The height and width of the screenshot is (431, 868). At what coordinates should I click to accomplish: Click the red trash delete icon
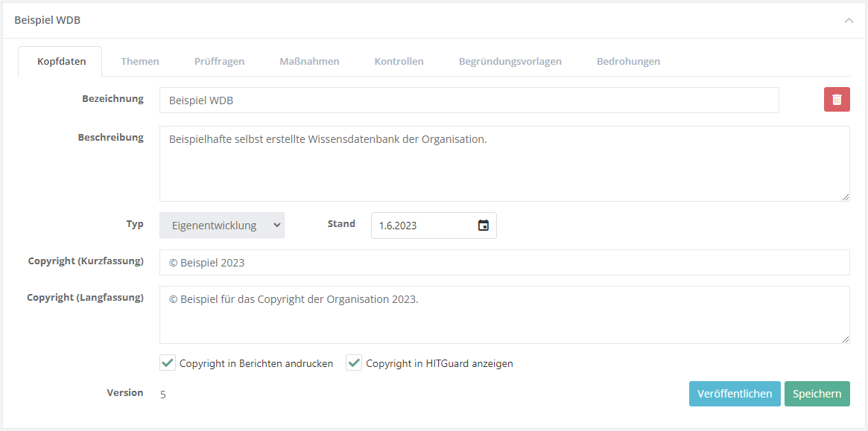pyautogui.click(x=837, y=100)
